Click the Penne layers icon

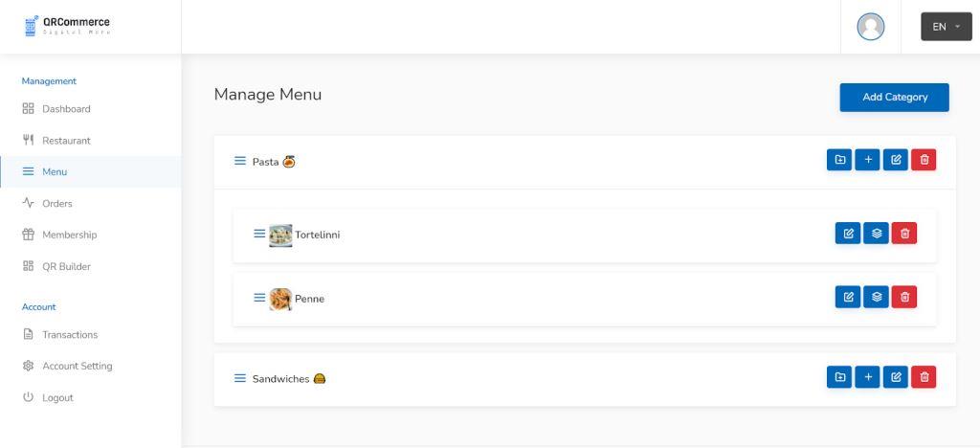877,297
